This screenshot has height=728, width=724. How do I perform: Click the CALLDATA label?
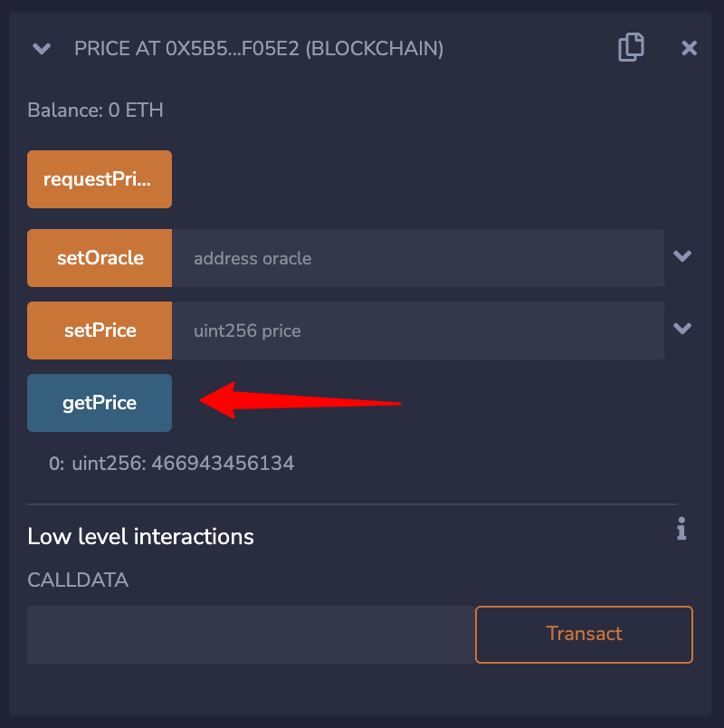tap(78, 580)
